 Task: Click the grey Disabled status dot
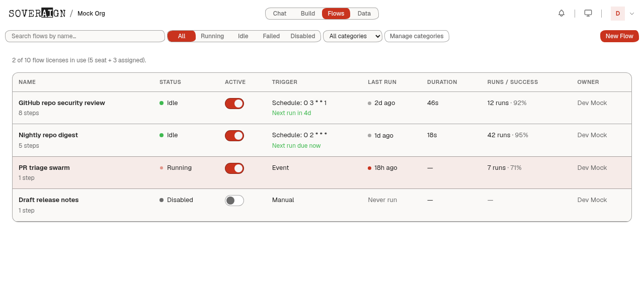pos(162,200)
